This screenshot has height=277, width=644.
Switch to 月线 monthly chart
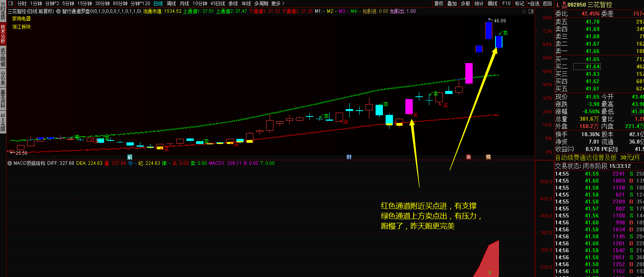tap(184, 3)
